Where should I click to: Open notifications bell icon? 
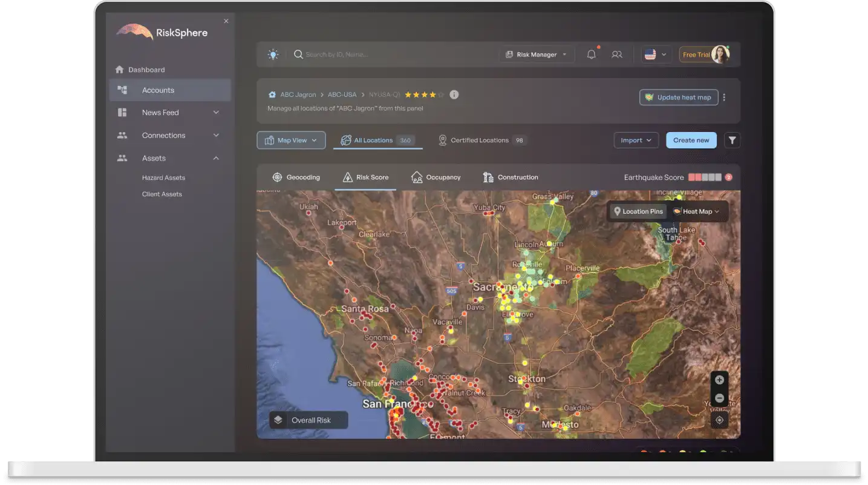pyautogui.click(x=592, y=54)
